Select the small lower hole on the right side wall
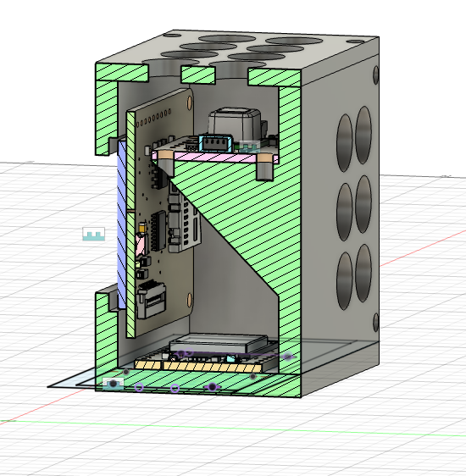The height and width of the screenshot is (476, 466). click(x=375, y=323)
